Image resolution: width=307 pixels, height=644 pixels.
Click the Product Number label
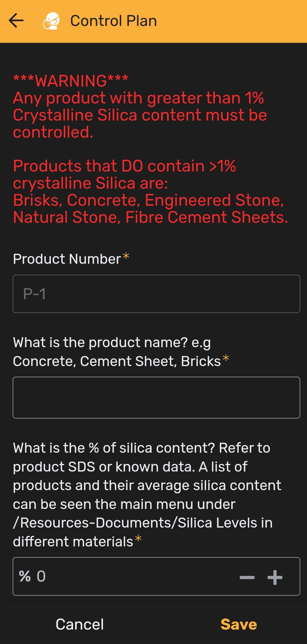[x=67, y=259]
